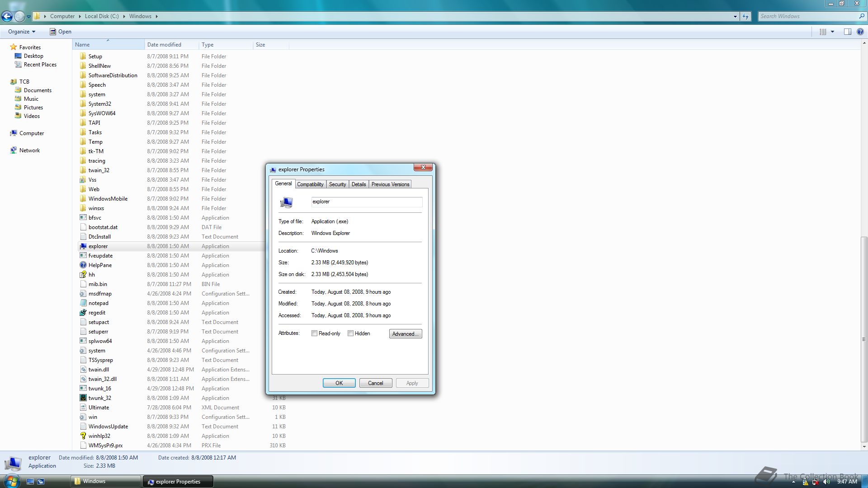This screenshot has height=488, width=868.
Task: Click the Forward navigation arrow
Action: [19, 16]
